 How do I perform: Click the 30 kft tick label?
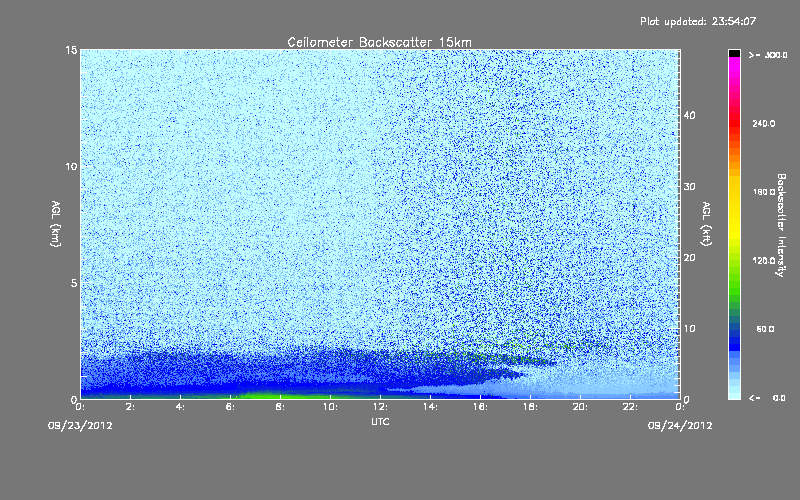pos(689,187)
